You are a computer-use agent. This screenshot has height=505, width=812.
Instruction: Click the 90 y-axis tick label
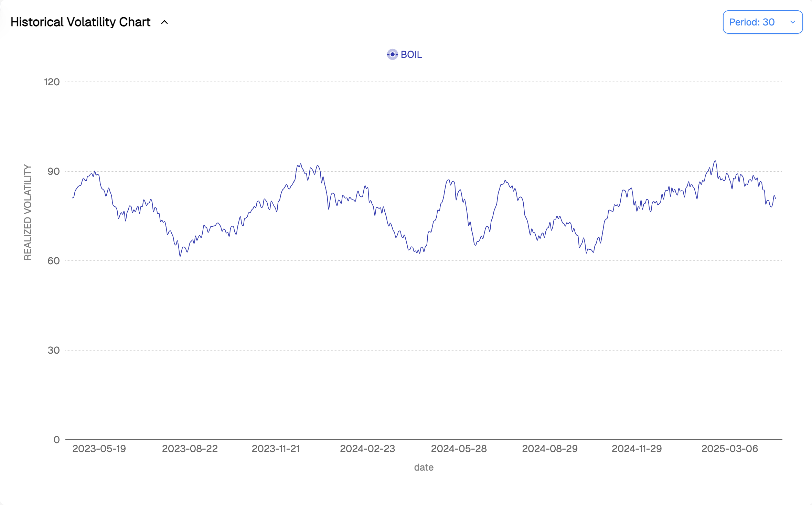point(53,171)
